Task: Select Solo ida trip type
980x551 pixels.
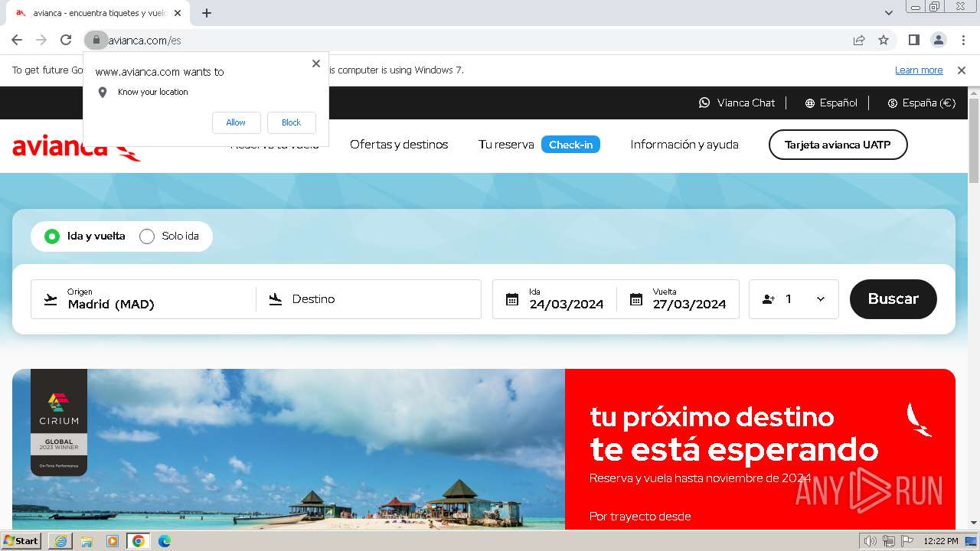Action: (169, 236)
